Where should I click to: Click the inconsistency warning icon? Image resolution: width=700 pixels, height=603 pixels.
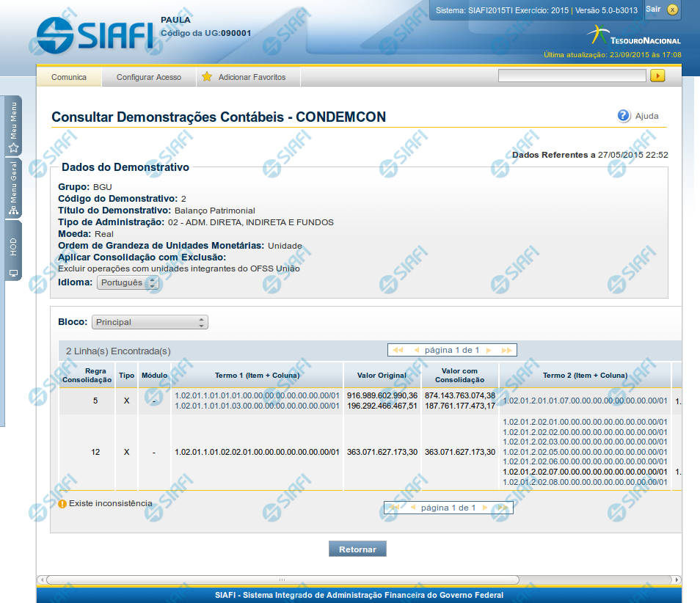[62, 504]
